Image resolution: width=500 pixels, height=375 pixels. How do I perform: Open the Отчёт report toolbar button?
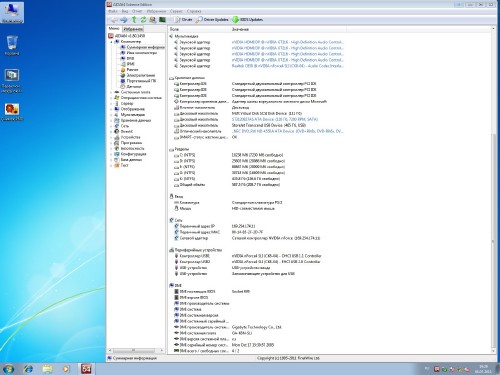tap(184, 20)
